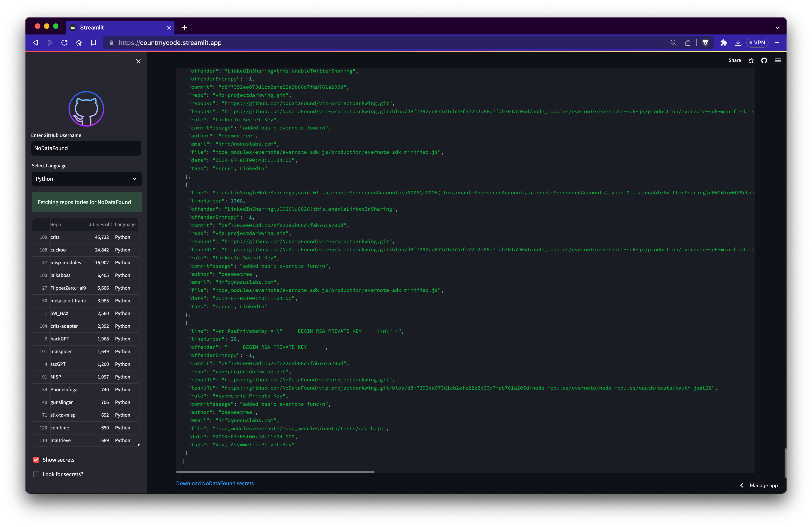The image size is (812, 527).
Task: Click the 24,842 lines of code cell
Action: pyautogui.click(x=99, y=250)
